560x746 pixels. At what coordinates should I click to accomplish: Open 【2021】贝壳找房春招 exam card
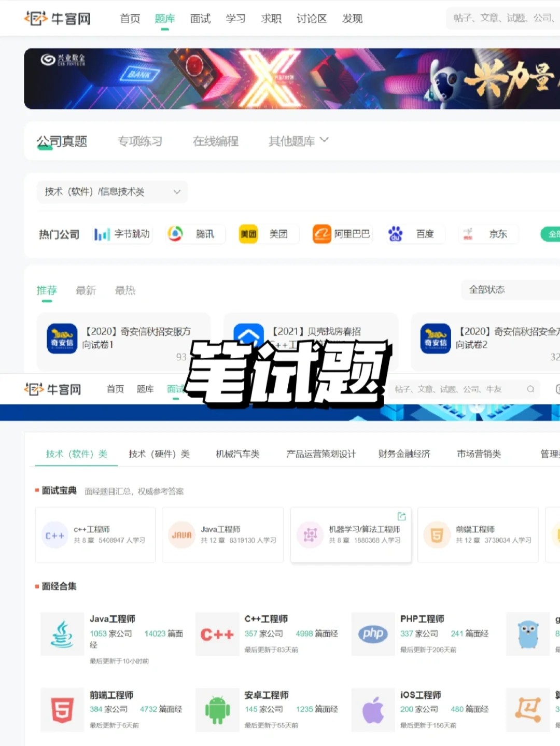point(311,342)
